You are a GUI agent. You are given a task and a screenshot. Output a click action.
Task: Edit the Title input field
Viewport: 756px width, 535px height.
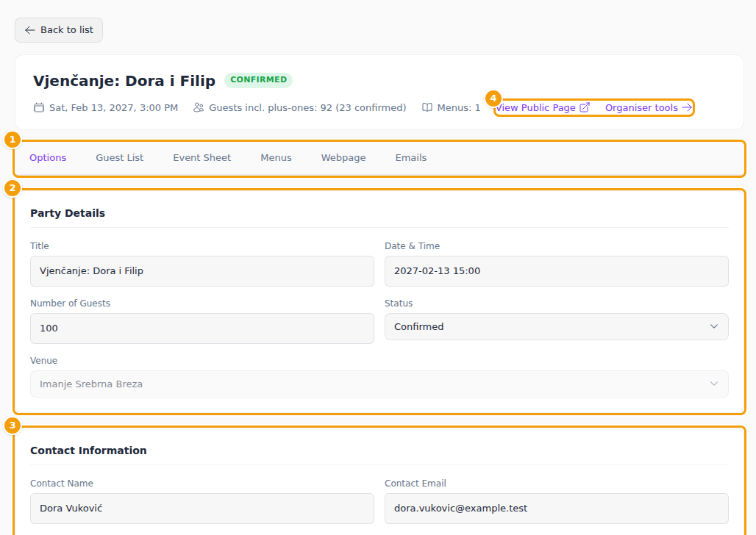(202, 271)
